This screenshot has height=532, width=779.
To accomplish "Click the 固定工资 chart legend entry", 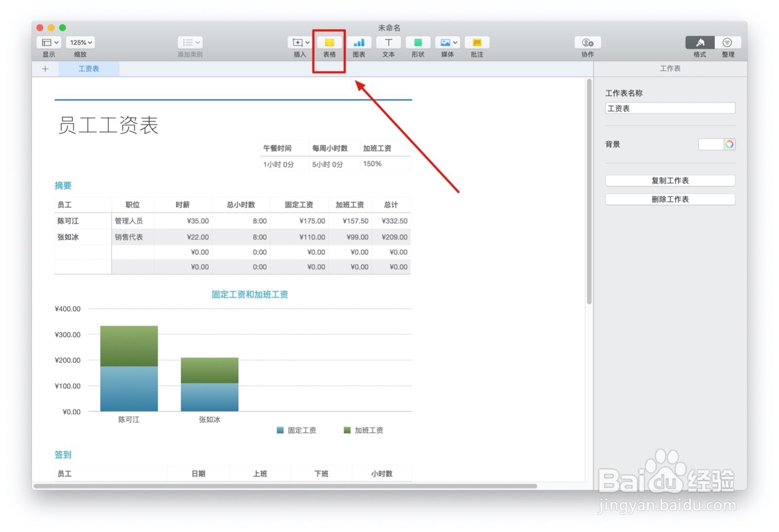I will [297, 430].
